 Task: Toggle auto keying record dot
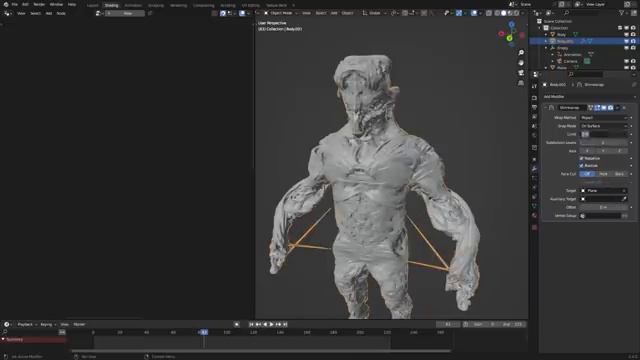click(x=237, y=324)
